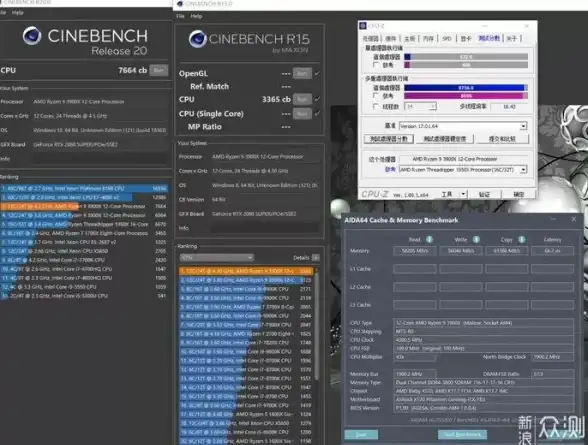Click Start Benchmark in AIDA64 window
Image resolution: width=588 pixels, height=445 pixels.
pos(462,435)
